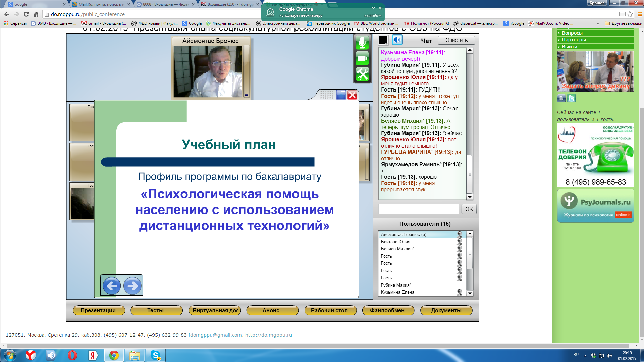Collapse Chrome webcam notification with chevron
The width and height of the screenshot is (644, 362).
click(373, 8)
